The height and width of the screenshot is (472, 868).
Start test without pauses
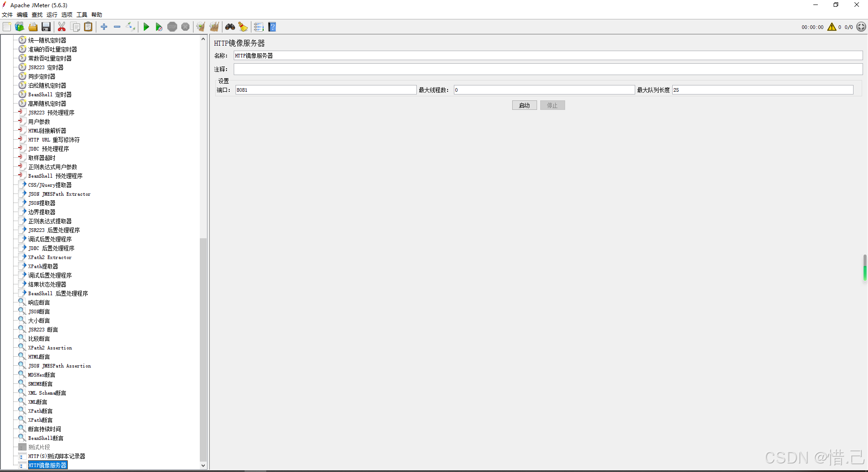point(159,27)
